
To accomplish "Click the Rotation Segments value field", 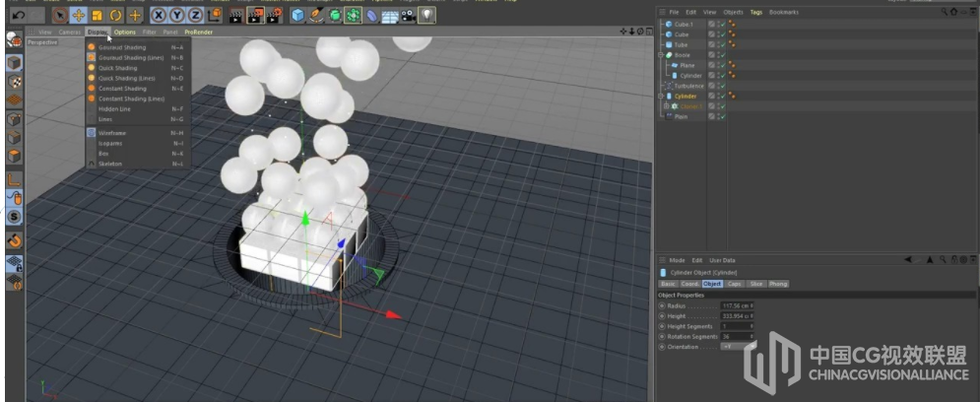I will tap(737, 336).
